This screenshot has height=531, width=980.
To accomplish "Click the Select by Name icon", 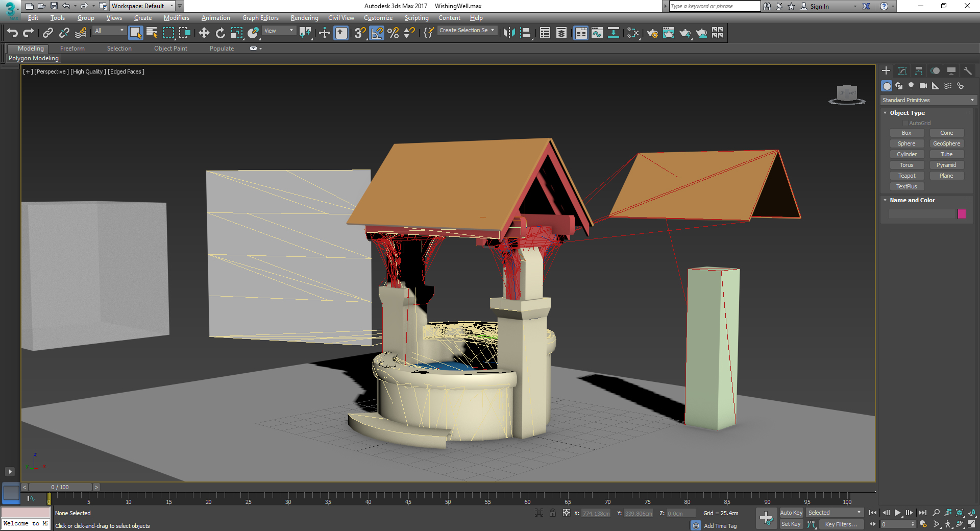I will pyautogui.click(x=152, y=33).
